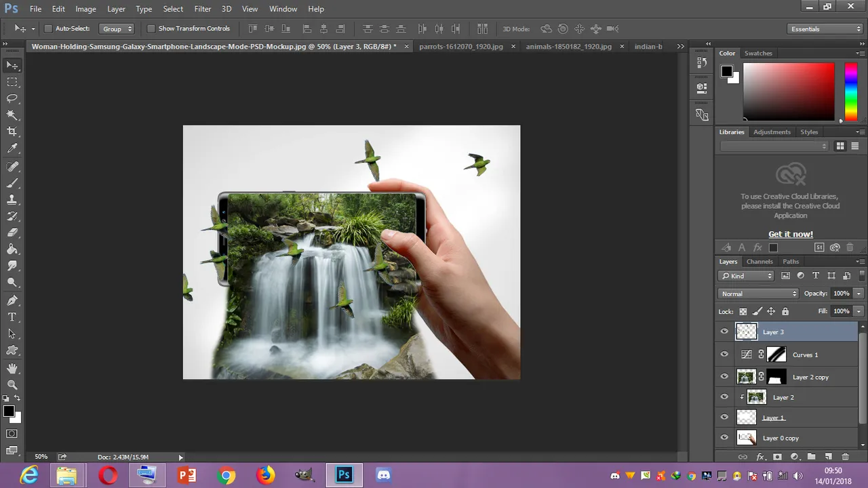The width and height of the screenshot is (868, 488).
Task: Select the Dodge tool
Action: pos(12,283)
